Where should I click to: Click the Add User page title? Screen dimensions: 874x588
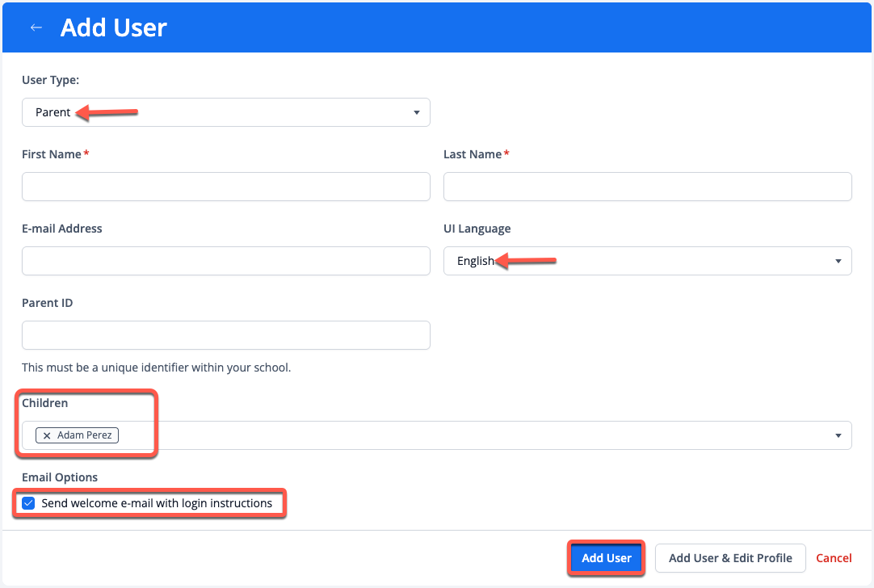pyautogui.click(x=114, y=27)
